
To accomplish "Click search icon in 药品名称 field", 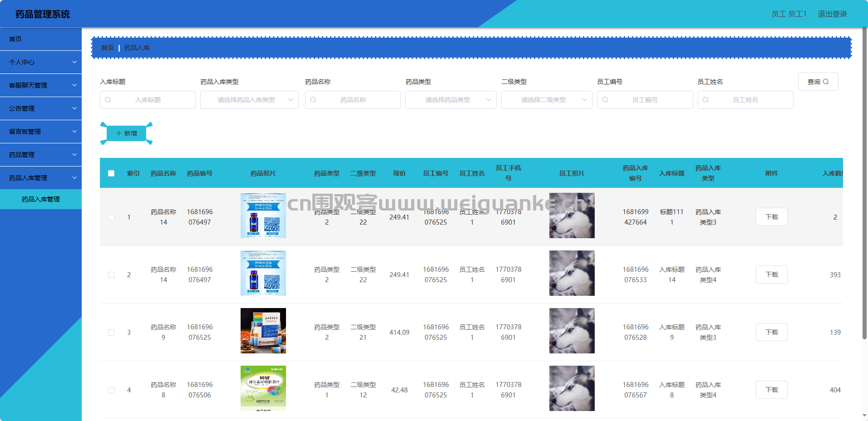I will pos(313,100).
